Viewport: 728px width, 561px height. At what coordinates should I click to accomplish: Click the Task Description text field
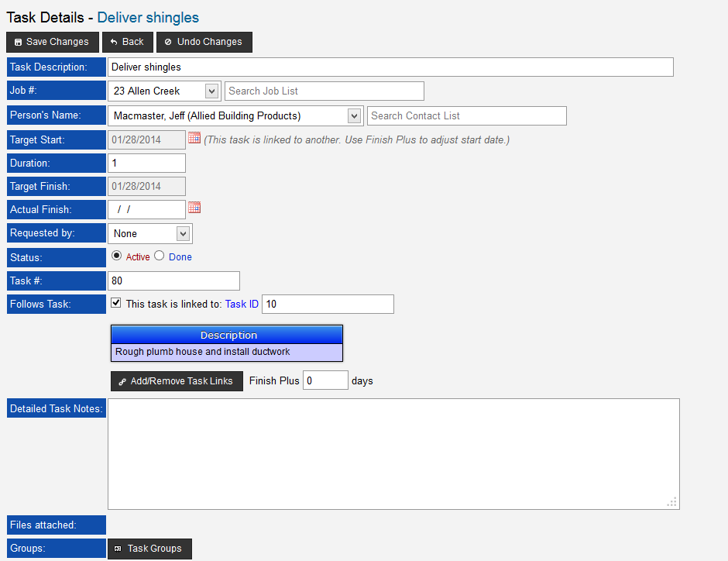(x=390, y=67)
